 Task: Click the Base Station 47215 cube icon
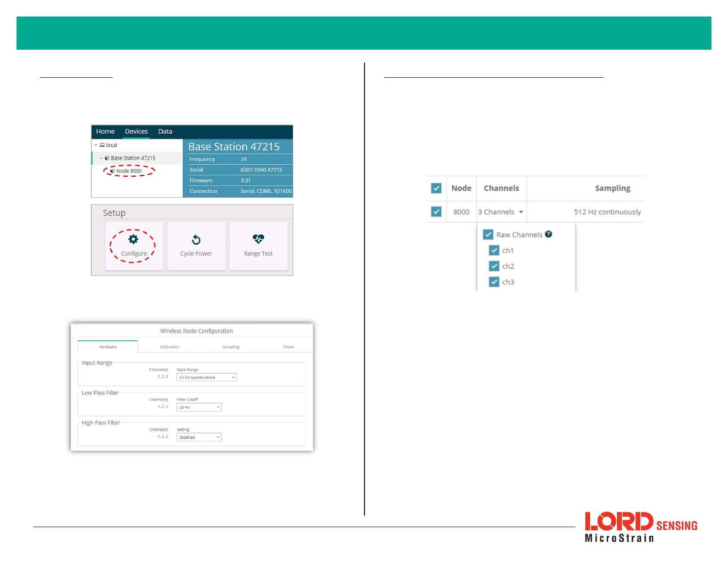(107, 158)
